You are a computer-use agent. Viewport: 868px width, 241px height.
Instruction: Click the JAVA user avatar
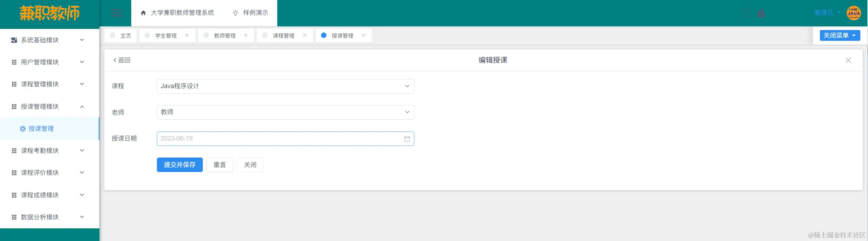point(854,13)
